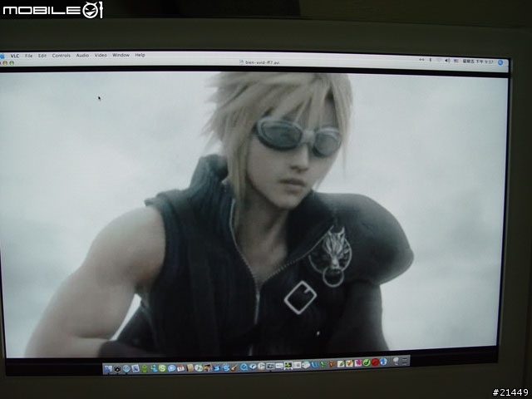This screenshot has width=532, height=399.
Task: Open the Window menu
Action: click(x=121, y=55)
